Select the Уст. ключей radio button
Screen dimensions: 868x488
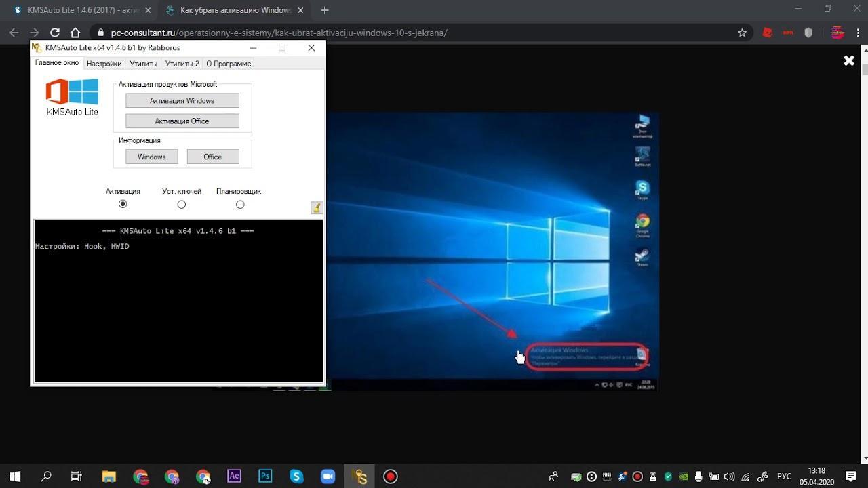[x=181, y=204]
